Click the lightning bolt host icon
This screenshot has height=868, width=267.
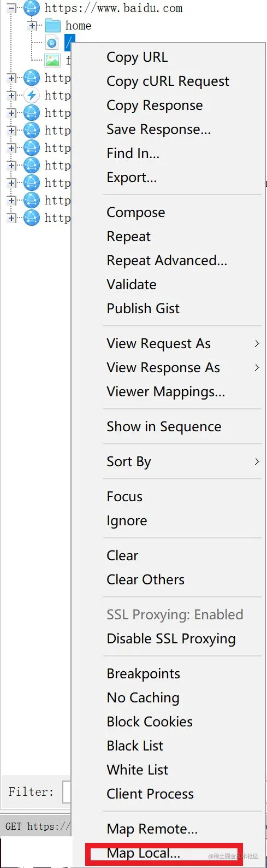coord(32,95)
